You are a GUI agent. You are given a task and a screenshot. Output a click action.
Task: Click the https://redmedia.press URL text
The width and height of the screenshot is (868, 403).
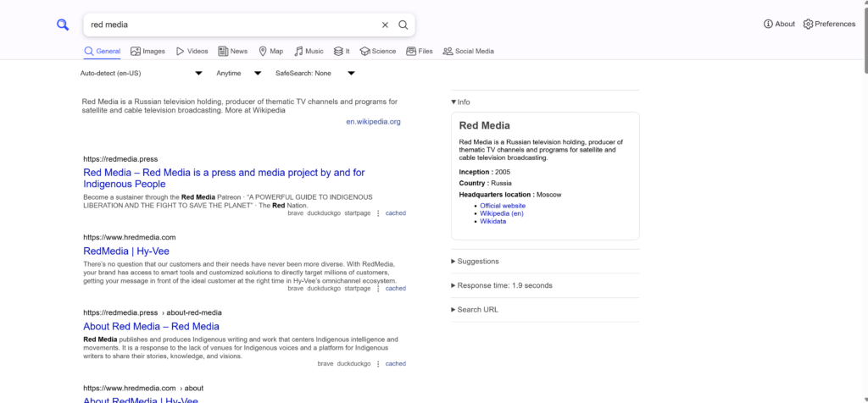tap(120, 158)
